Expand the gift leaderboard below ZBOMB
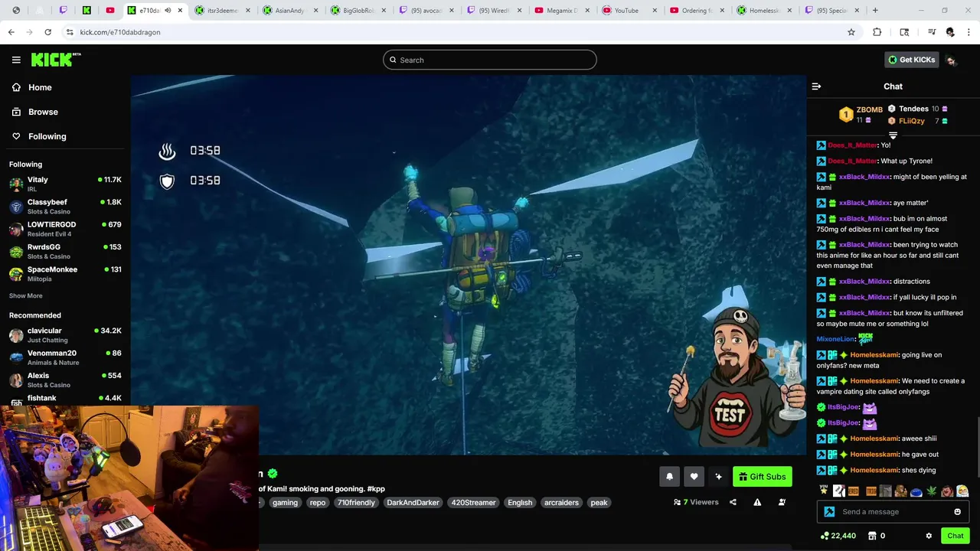The image size is (980, 551). click(x=893, y=135)
